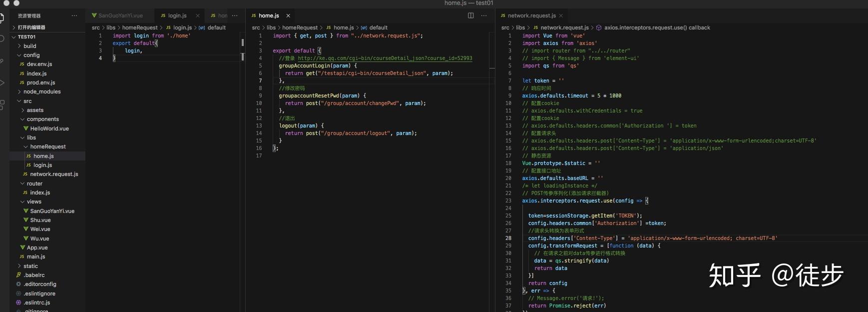Collapse the libs folder
Viewport: 868px width, 312px height.
pyautogui.click(x=23, y=137)
